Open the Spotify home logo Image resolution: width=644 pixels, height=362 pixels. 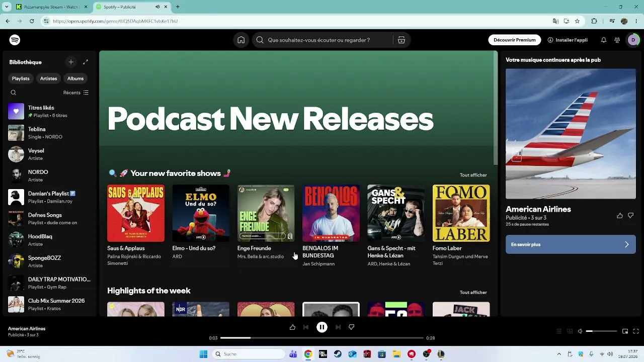tap(15, 40)
